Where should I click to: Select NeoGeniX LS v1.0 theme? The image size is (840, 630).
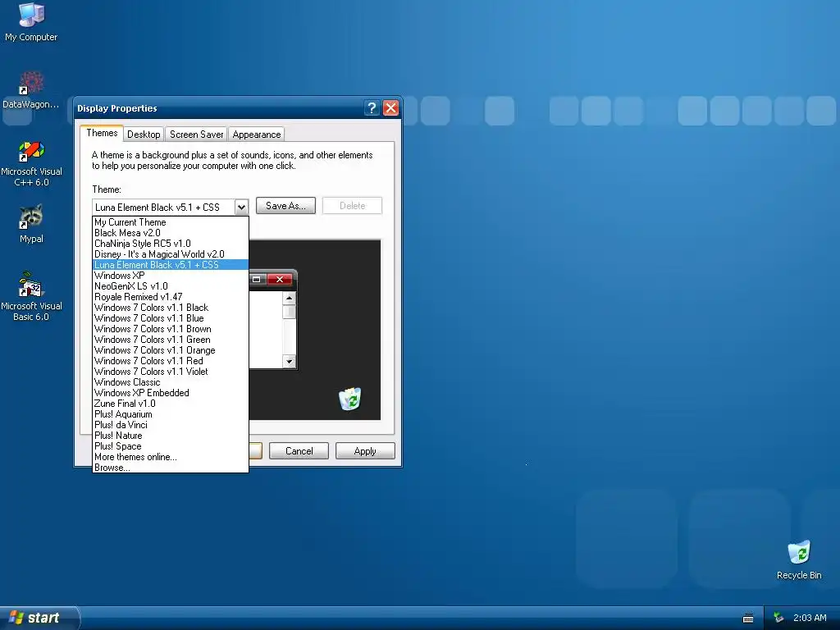click(x=171, y=286)
